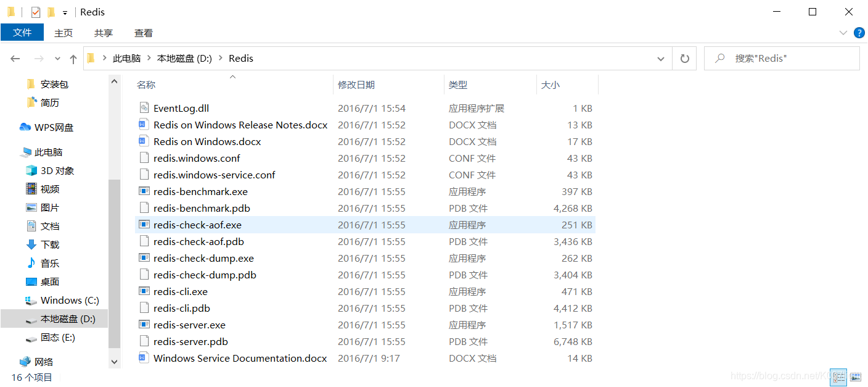Open 图片 folder in the sidebar
This screenshot has height=387, width=868.
[x=42, y=207]
